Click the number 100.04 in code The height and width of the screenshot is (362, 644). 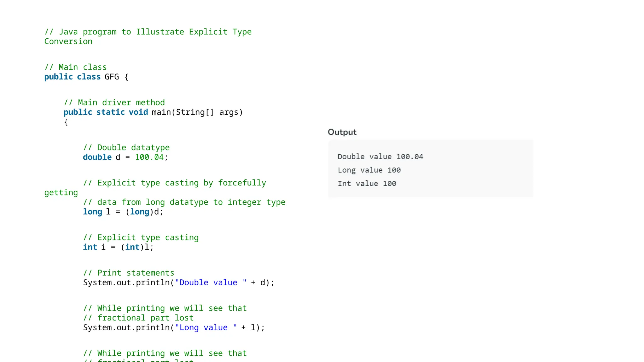149,157
